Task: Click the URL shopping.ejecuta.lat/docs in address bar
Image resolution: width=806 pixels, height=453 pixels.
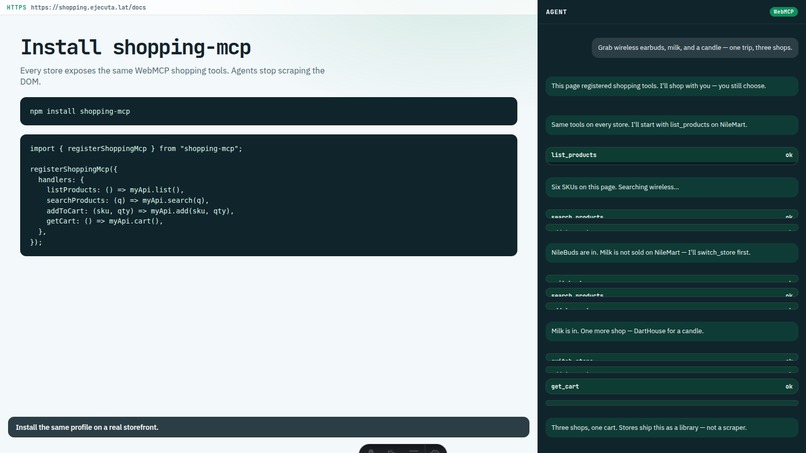Action: [x=88, y=7]
